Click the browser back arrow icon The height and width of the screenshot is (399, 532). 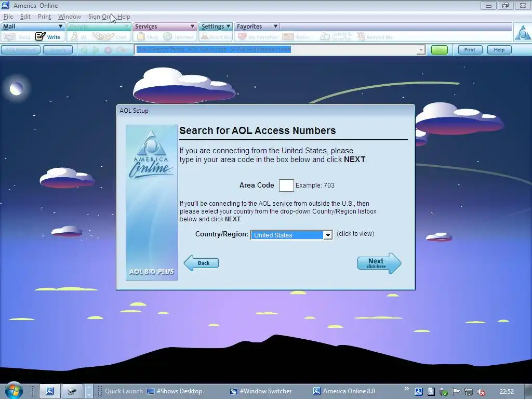tap(84, 50)
